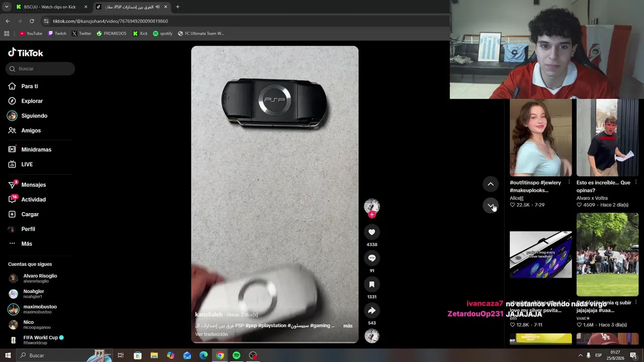This screenshot has width=644, height=362.
Task: Open Task View on the taskbar
Action: 121,355
